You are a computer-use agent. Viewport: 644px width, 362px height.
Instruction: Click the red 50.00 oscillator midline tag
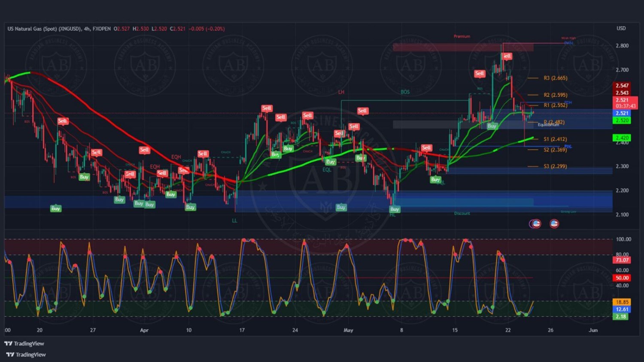click(622, 278)
